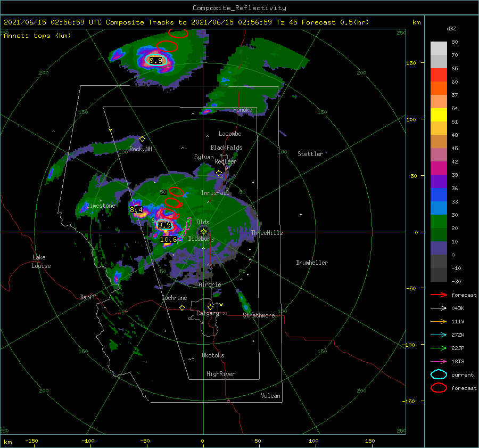
Task: Click the cyan current ellipse legend icon
Action: 439,374
